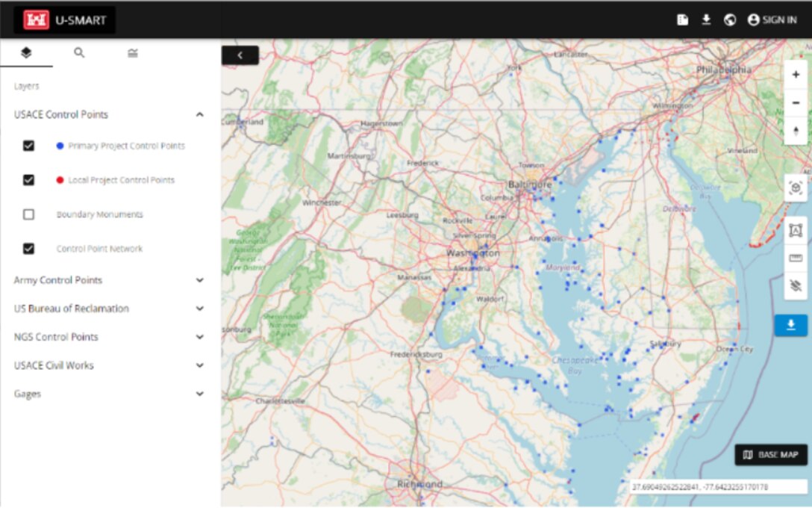Uncheck Primary Project Control Points layer
The height and width of the screenshot is (508, 812).
tap(28, 146)
